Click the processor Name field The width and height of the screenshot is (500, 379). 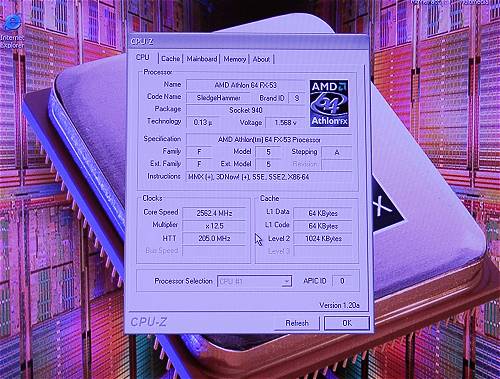(246, 85)
